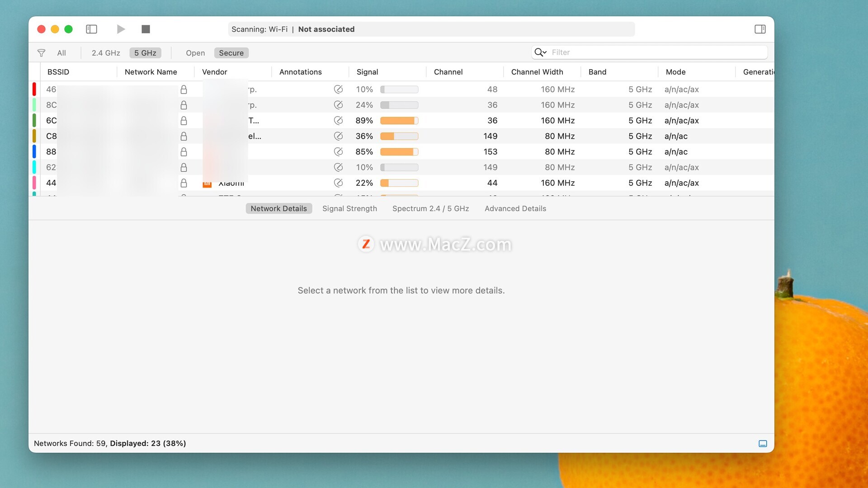The height and width of the screenshot is (488, 868).
Task: Open the Spectrum 2.4 / 5 GHz tab
Action: (x=430, y=208)
